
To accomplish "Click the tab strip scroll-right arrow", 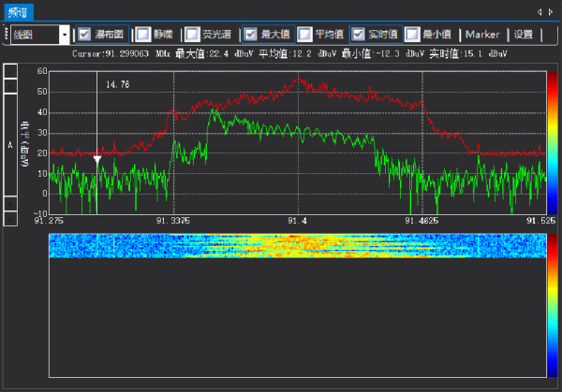I will pos(551,12).
